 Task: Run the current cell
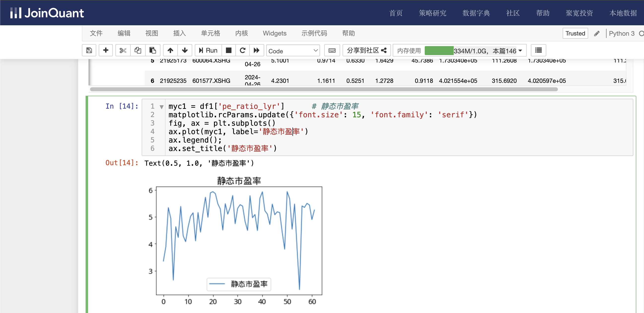click(208, 51)
